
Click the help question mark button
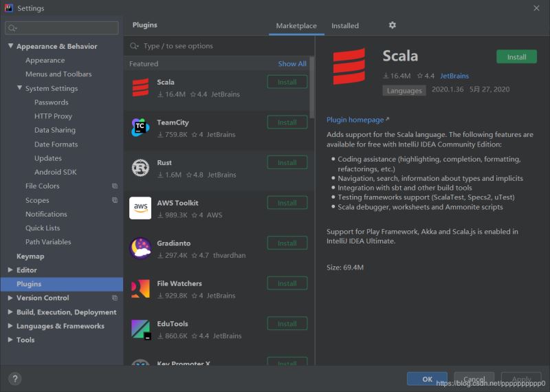tap(14, 379)
